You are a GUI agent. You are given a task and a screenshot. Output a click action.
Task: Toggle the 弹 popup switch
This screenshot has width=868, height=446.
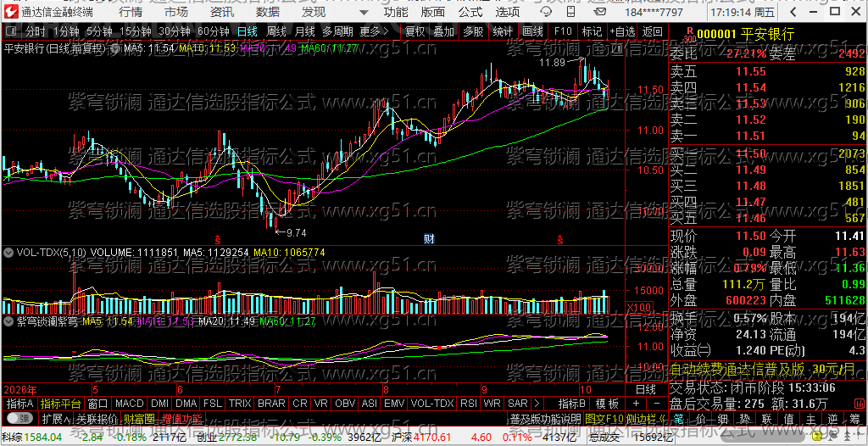(x=19, y=417)
